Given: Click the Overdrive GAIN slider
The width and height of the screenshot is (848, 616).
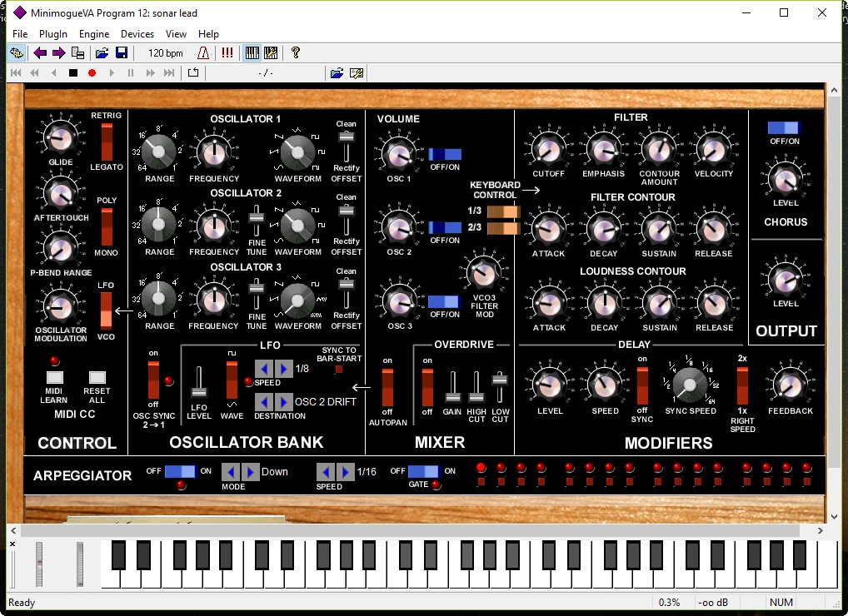Looking at the screenshot, I should [x=452, y=387].
